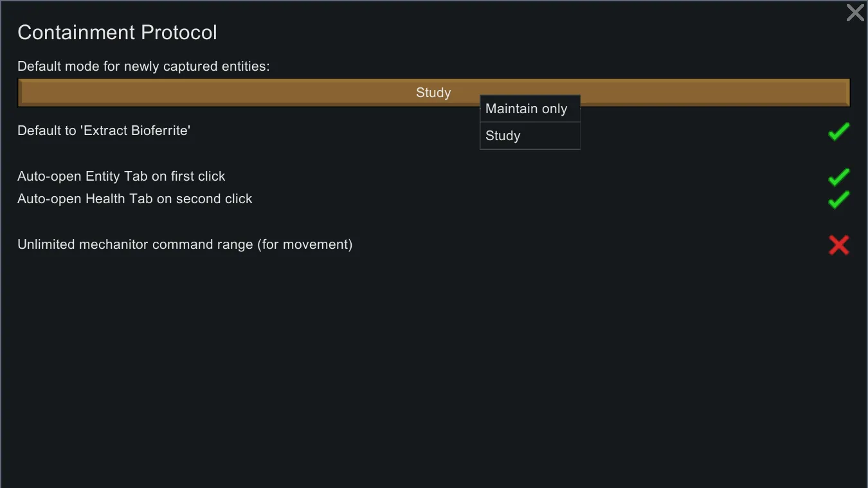Click the green checkmark for Auto-open Entity Tab
The image size is (868, 488).
[838, 177]
